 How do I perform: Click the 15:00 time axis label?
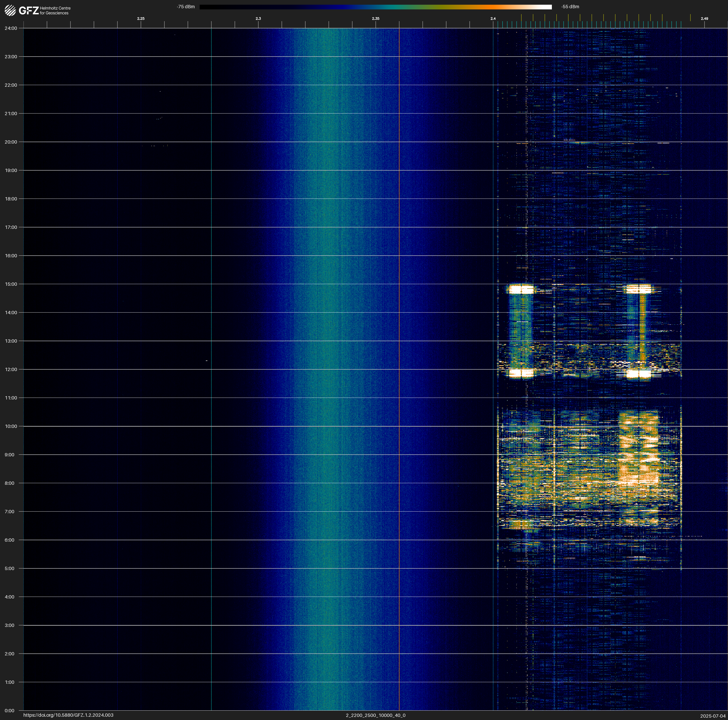tap(11, 284)
